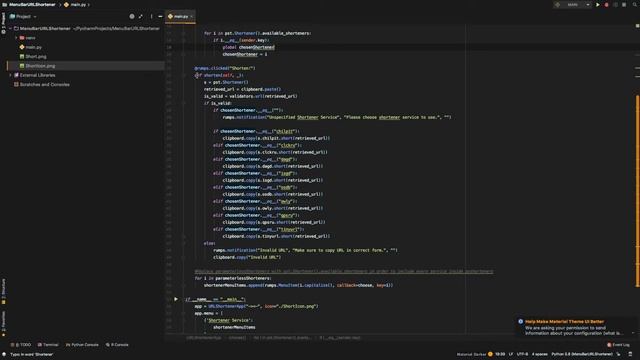Collapse the MenuBarURLShortener root folder
640x360 pixels.
[11, 29]
